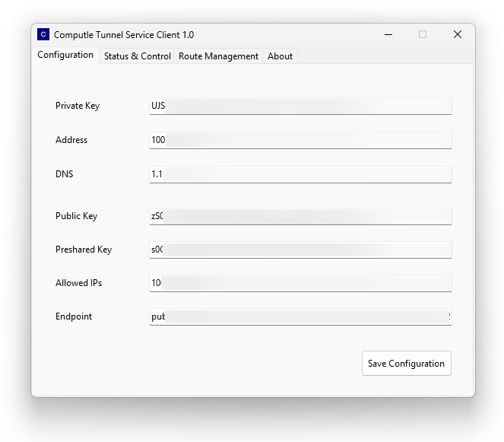The image size is (504, 442).
Task: Close the Computle Tunnel Service Client window
Action: point(457,34)
